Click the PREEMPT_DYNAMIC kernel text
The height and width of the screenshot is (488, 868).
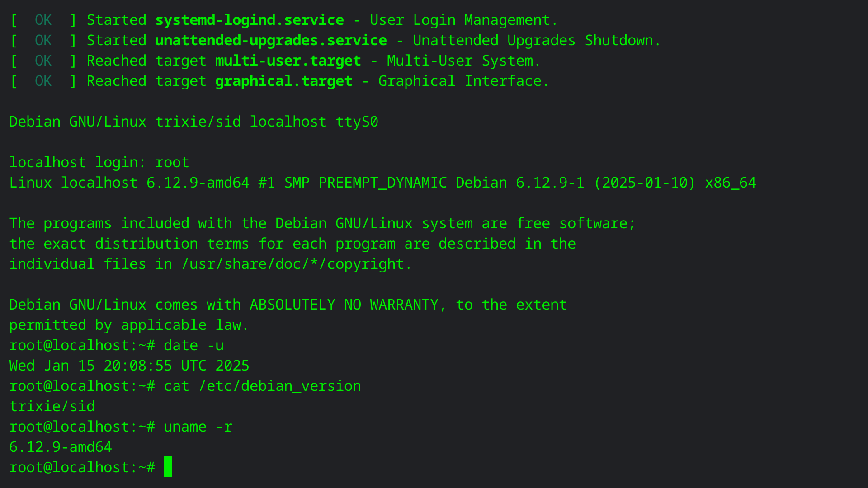[382, 183]
